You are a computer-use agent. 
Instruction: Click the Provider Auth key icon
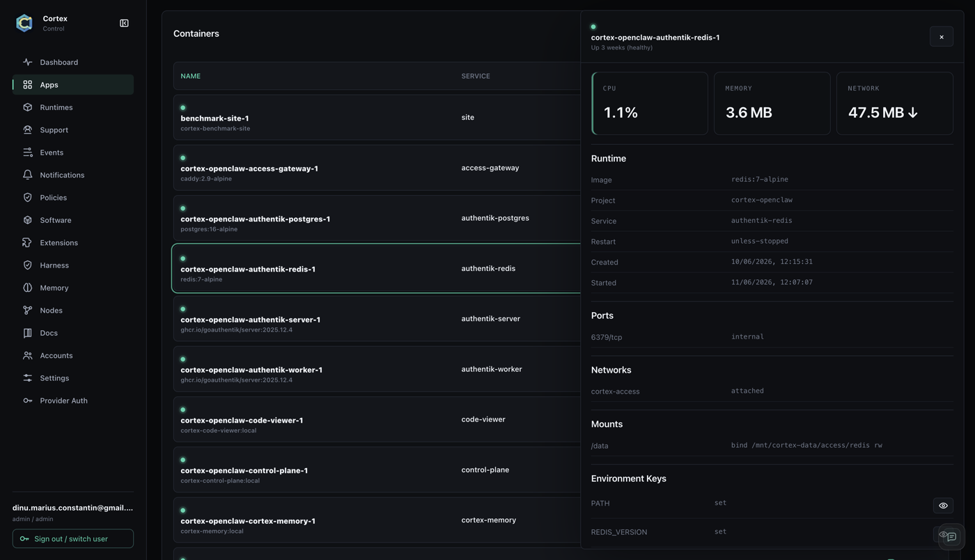click(x=28, y=400)
